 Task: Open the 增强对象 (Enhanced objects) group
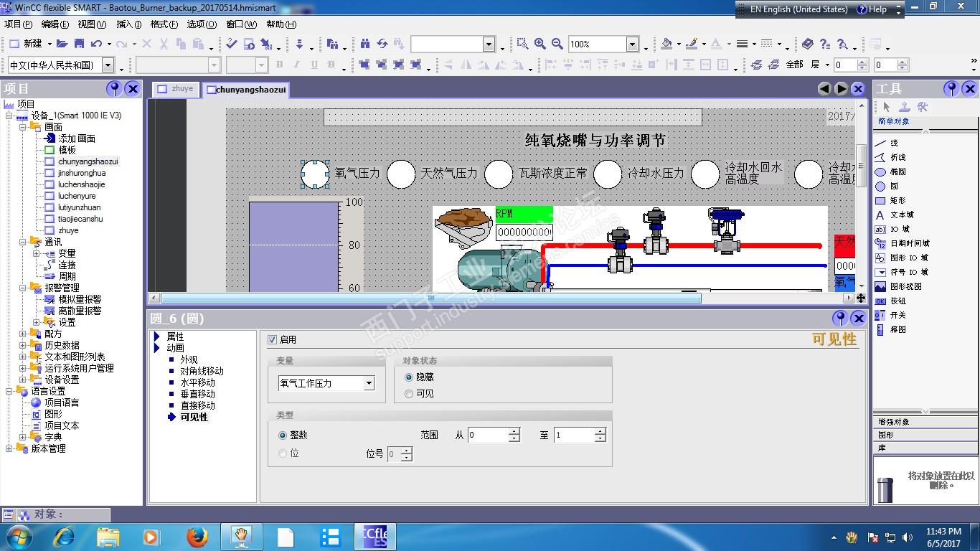pyautogui.click(x=925, y=423)
